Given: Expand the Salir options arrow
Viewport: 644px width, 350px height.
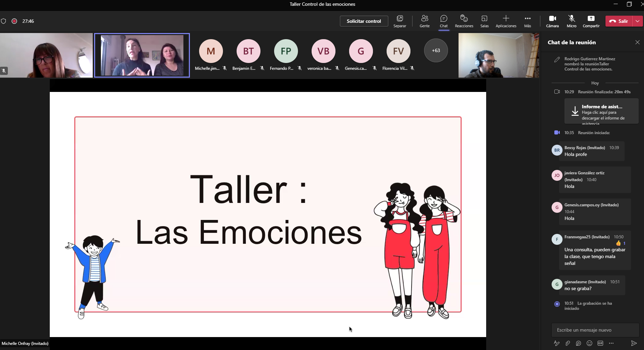Looking at the screenshot, I should click(638, 21).
